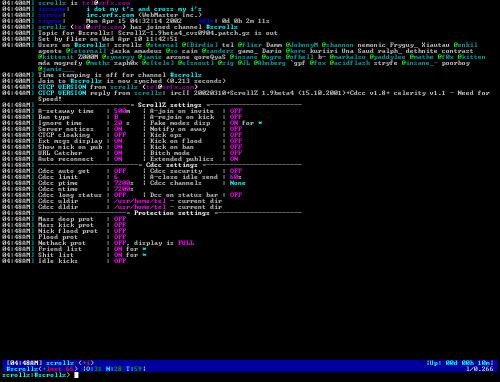Click the FULL display value of Nethack prot
Screen dimensions: 500x382
click(x=186, y=243)
